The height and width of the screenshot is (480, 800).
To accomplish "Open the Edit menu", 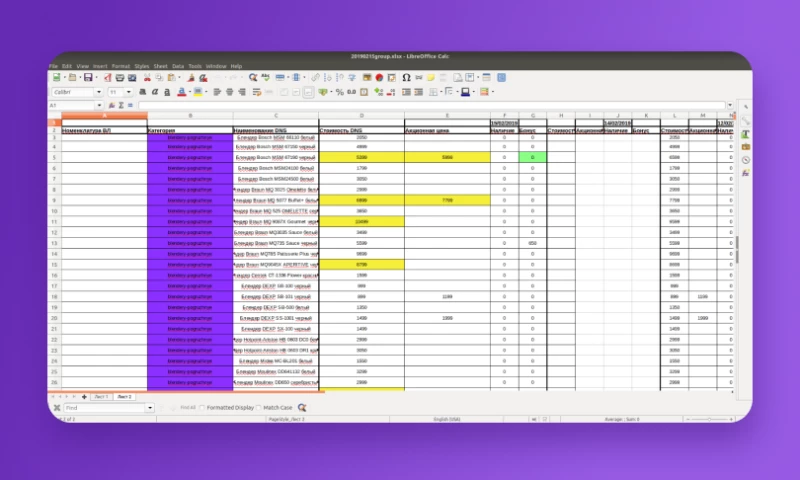I will 67,66.
